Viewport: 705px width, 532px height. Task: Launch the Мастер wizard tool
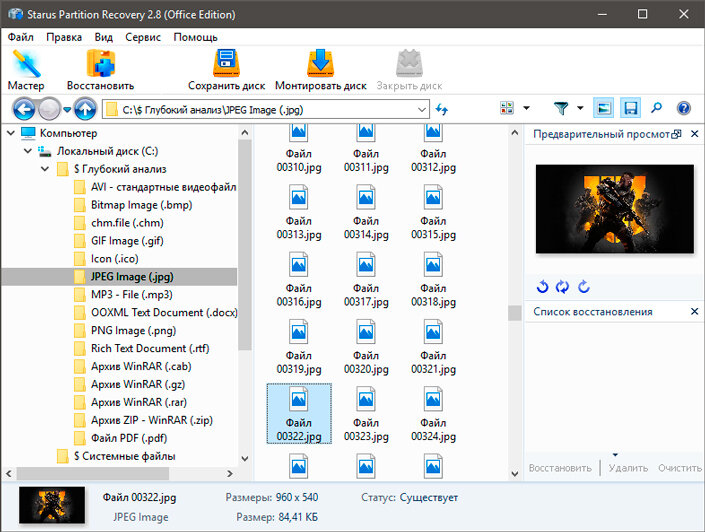(x=26, y=69)
